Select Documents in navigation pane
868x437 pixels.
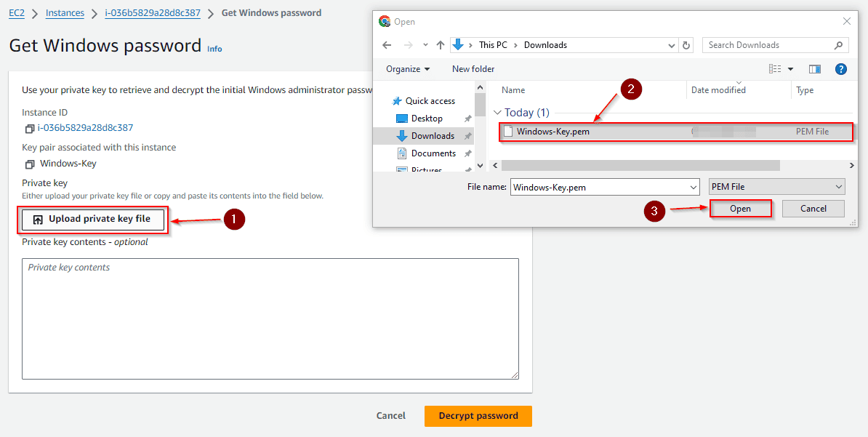[x=433, y=153]
